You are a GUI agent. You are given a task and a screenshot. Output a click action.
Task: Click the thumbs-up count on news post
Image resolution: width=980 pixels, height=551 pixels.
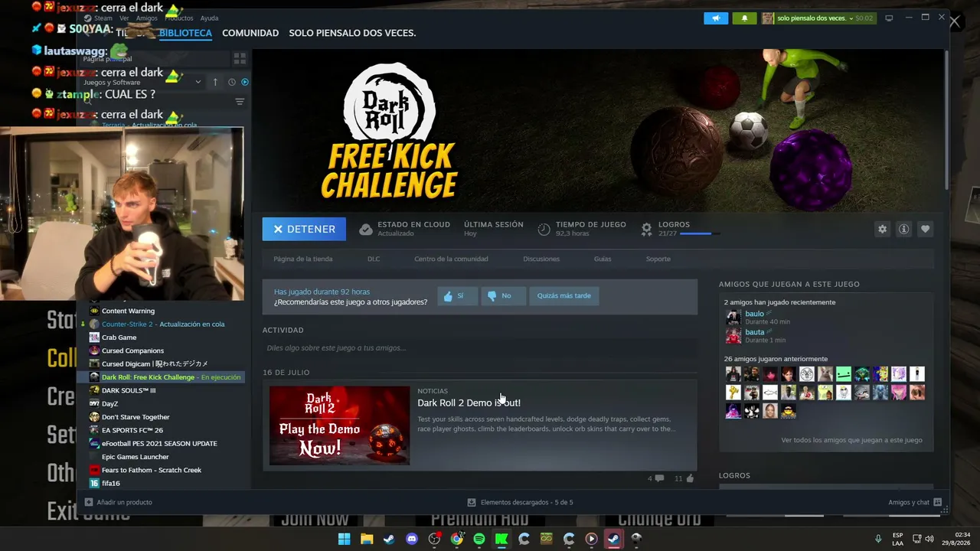click(684, 478)
